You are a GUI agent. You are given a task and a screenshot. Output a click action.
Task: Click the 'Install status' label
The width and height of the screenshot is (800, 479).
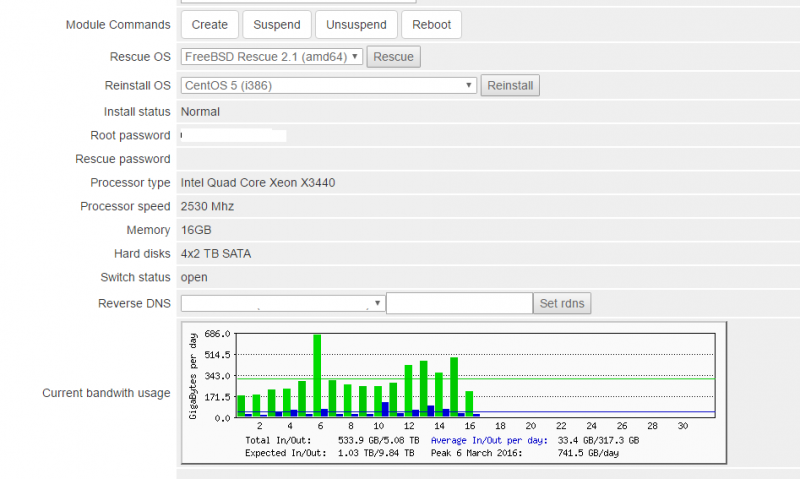tap(137, 112)
